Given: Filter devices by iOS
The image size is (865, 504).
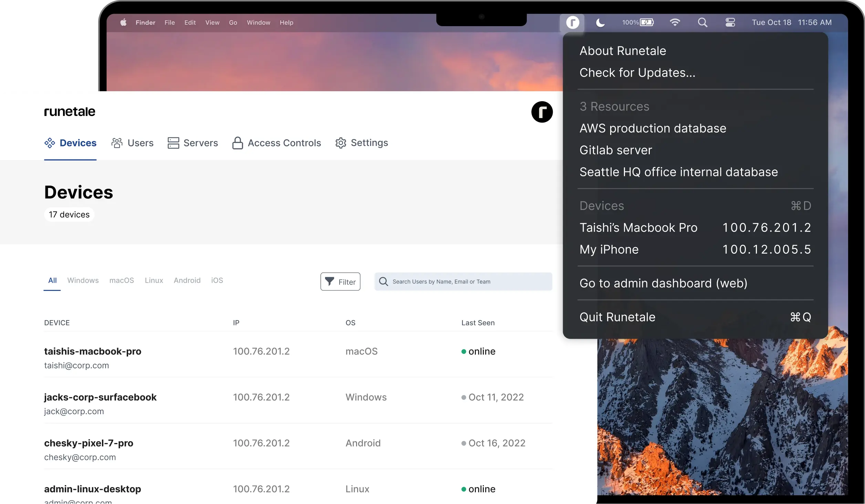Looking at the screenshot, I should tap(217, 281).
